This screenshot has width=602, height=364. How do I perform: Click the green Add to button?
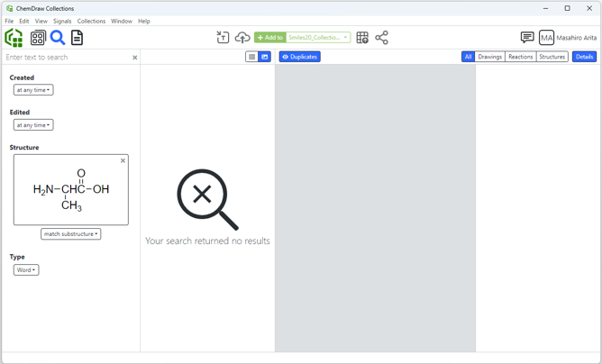(269, 38)
